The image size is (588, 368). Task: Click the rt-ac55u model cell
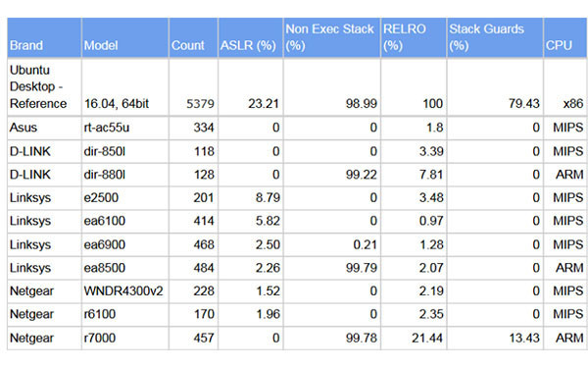click(125, 128)
